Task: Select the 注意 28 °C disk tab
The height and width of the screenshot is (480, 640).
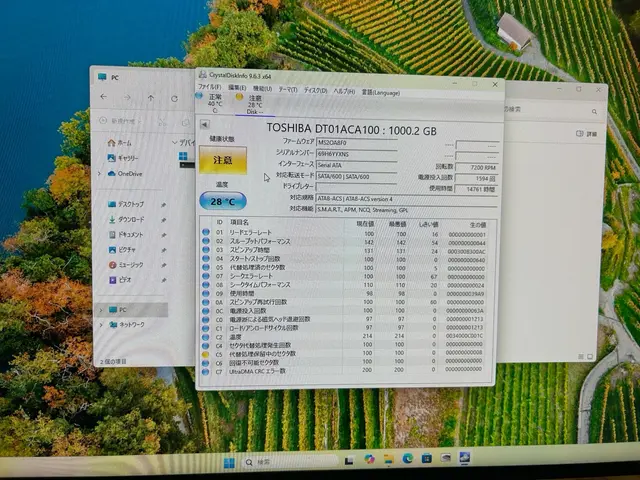Action: (254, 104)
